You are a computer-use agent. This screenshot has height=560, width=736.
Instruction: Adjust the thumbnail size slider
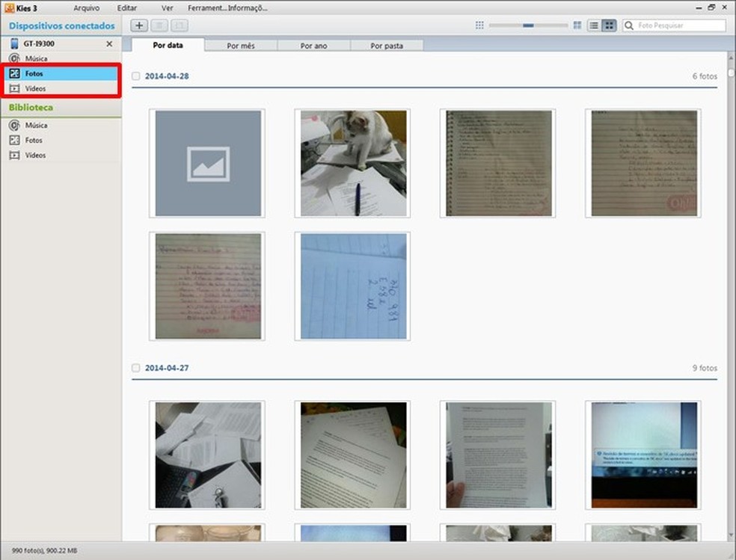[529, 25]
